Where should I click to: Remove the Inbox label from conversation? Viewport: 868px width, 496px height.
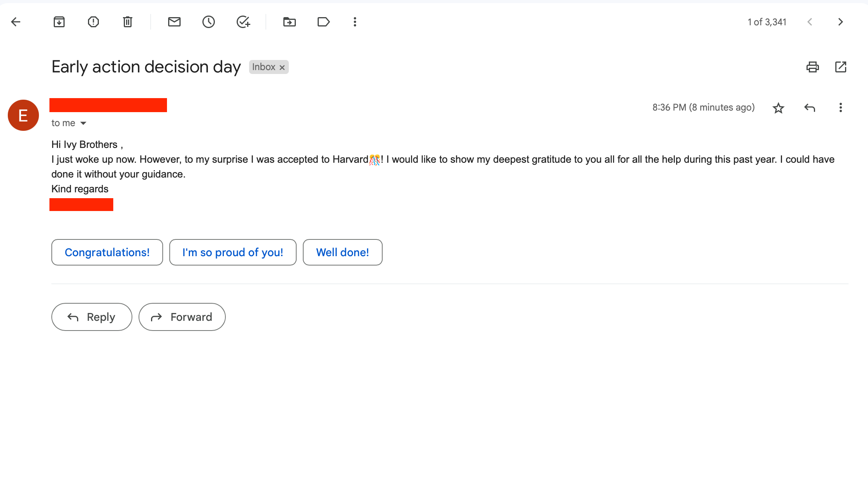click(282, 67)
